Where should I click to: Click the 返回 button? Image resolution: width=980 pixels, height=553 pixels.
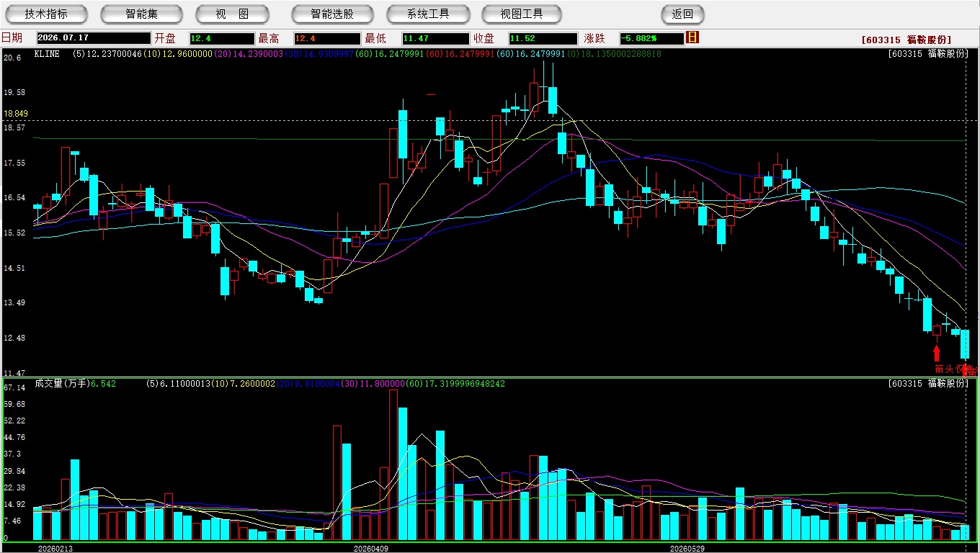click(682, 14)
